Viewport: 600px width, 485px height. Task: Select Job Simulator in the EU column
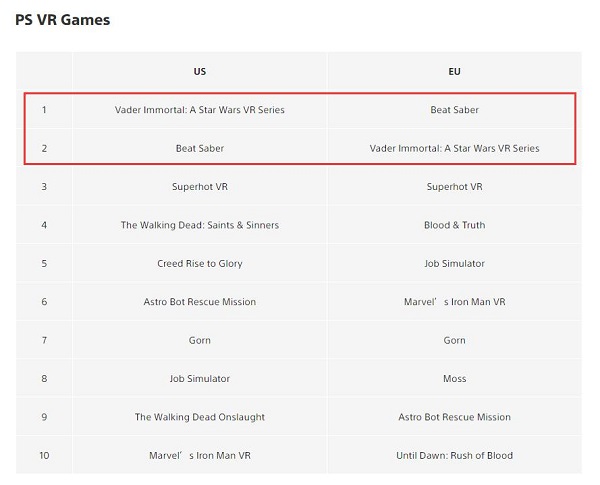(x=454, y=263)
